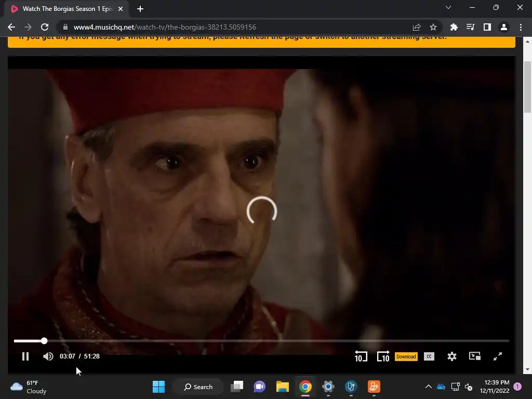
Task: Open Chrome profile menu
Action: [504, 27]
